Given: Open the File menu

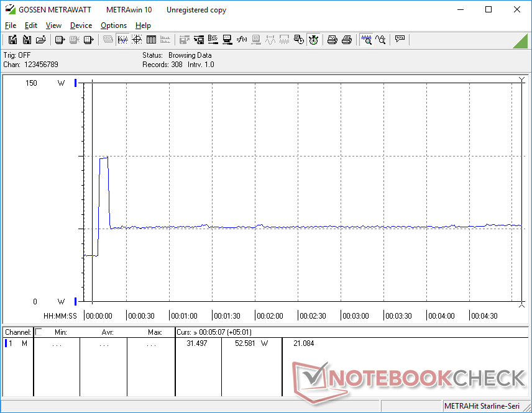Looking at the screenshot, I should [11, 25].
